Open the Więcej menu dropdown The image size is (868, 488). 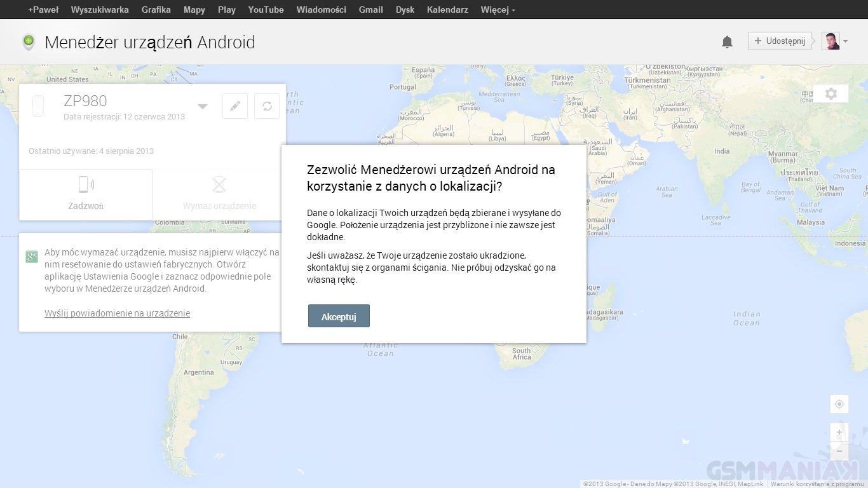(498, 10)
